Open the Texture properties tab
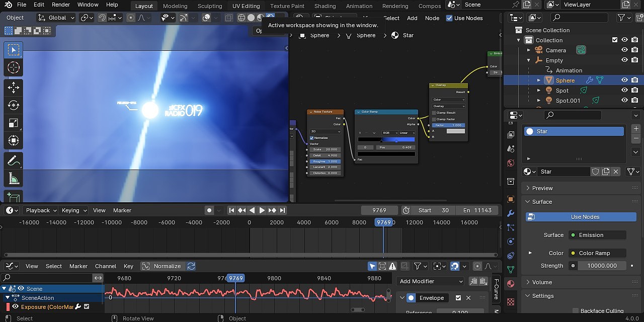 click(511, 302)
